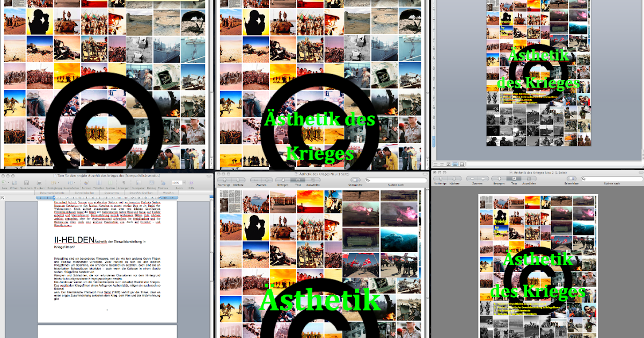Select Bewegen hand tool in 'Krieges Neu 2' window
The height and width of the screenshot is (338, 644).
click(499, 178)
